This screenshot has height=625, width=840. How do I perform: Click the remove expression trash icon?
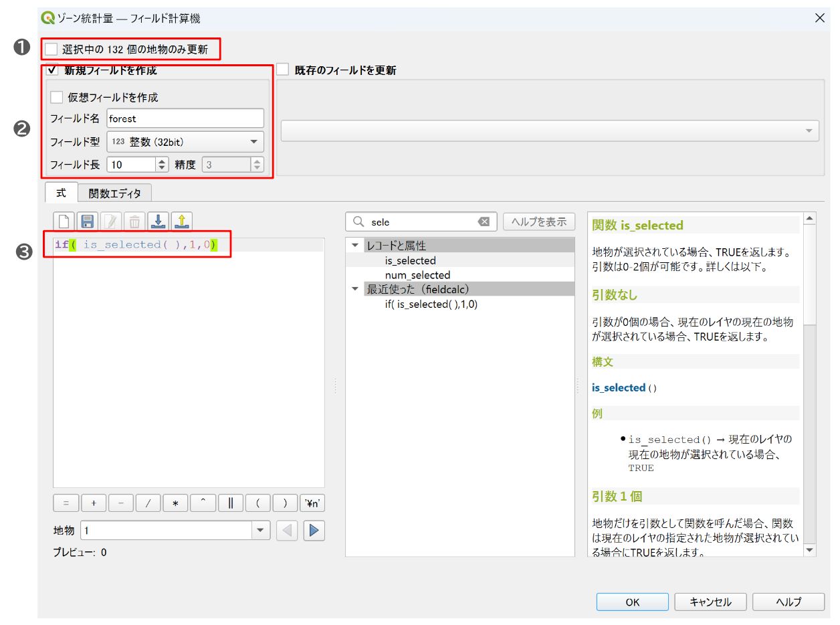click(134, 222)
